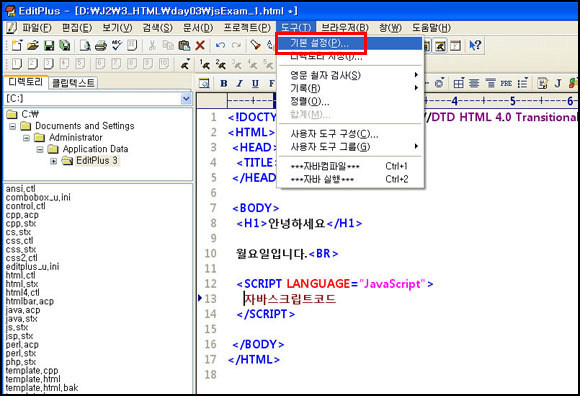Click Context Help arrow-question icon
Viewport: 580px width, 396px height.
tap(475, 45)
